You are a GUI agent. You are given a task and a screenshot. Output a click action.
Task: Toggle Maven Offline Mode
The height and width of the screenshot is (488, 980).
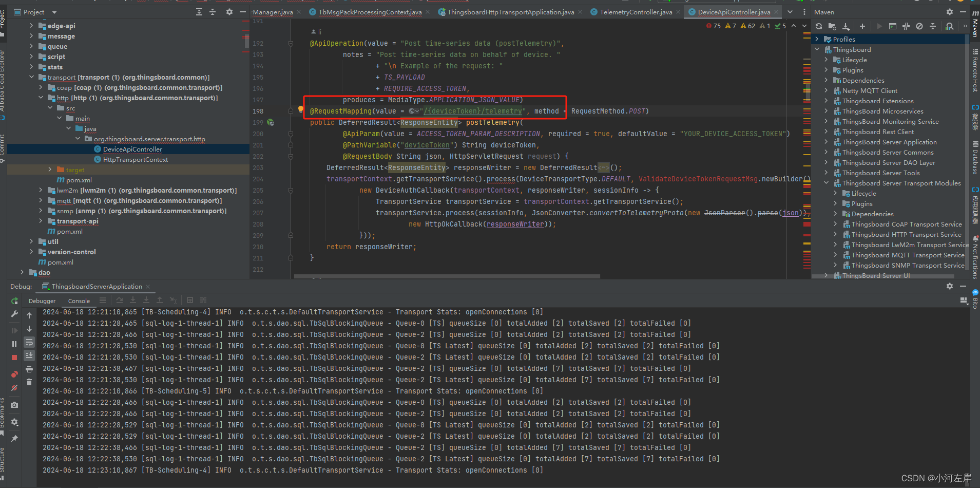coord(906,26)
